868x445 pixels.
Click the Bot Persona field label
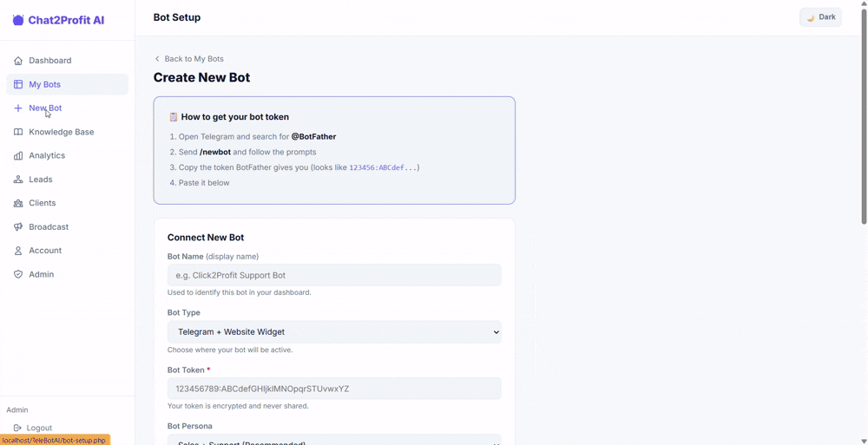pyautogui.click(x=189, y=426)
